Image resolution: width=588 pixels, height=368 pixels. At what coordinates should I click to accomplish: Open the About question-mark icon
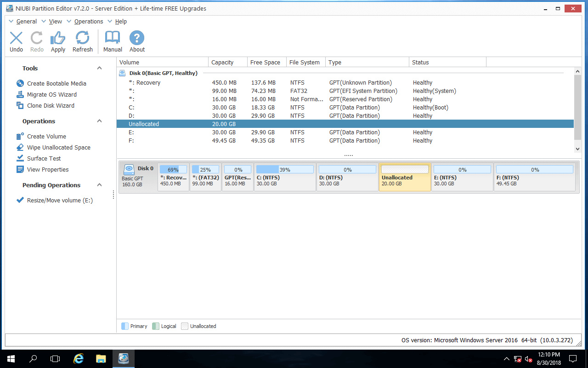pos(137,38)
